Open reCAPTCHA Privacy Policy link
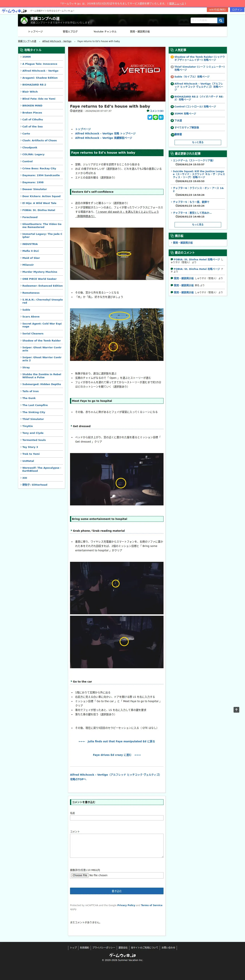The width and height of the screenshot is (245, 980). (x=126, y=905)
